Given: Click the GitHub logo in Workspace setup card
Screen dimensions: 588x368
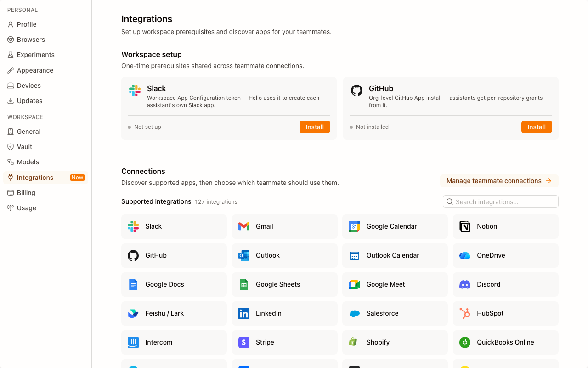Looking at the screenshot, I should [356, 90].
